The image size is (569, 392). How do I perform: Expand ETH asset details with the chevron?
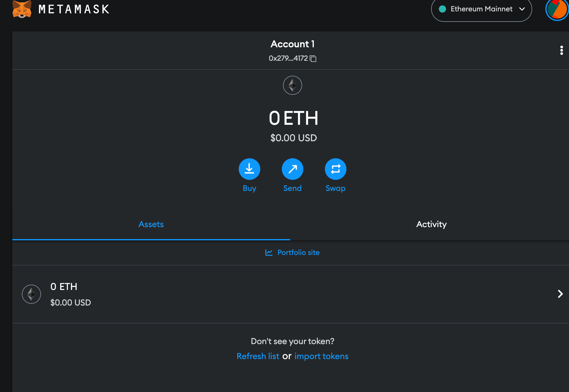pos(560,294)
